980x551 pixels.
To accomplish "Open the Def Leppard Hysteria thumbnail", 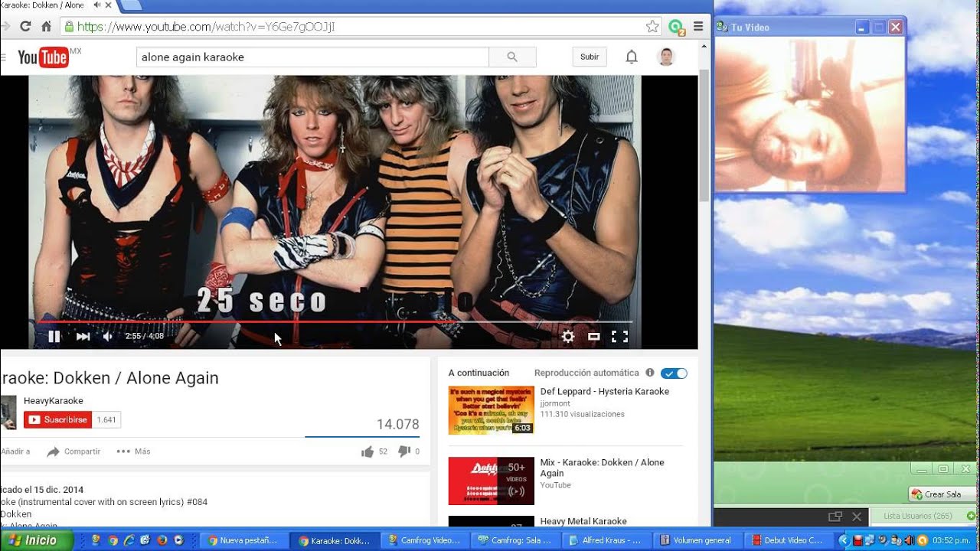I will [x=491, y=409].
